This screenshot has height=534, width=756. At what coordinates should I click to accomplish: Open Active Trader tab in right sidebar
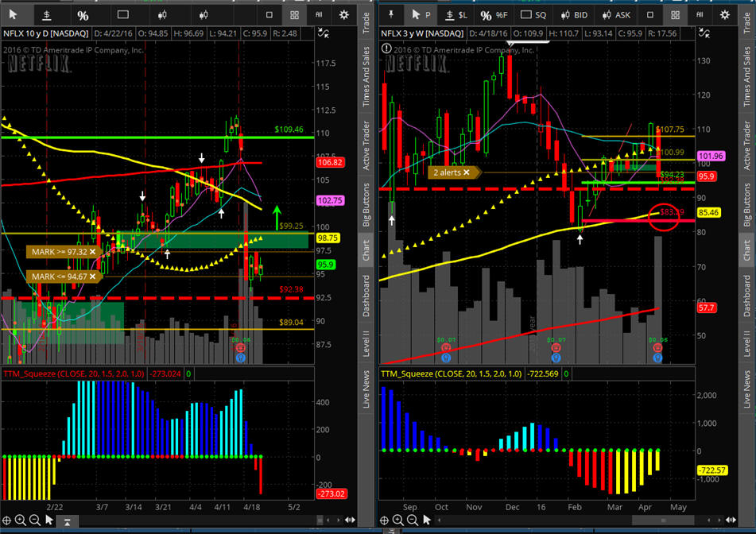pos(746,145)
